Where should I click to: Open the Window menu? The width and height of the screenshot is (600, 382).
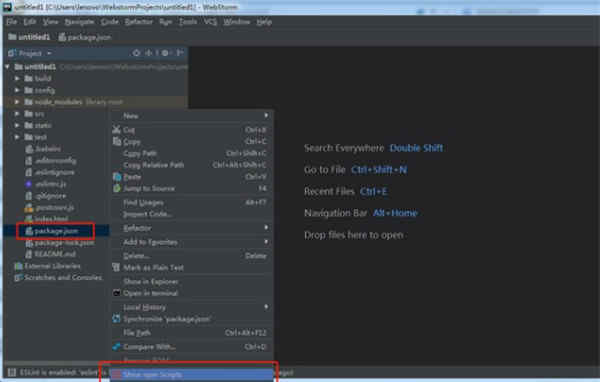click(x=236, y=22)
